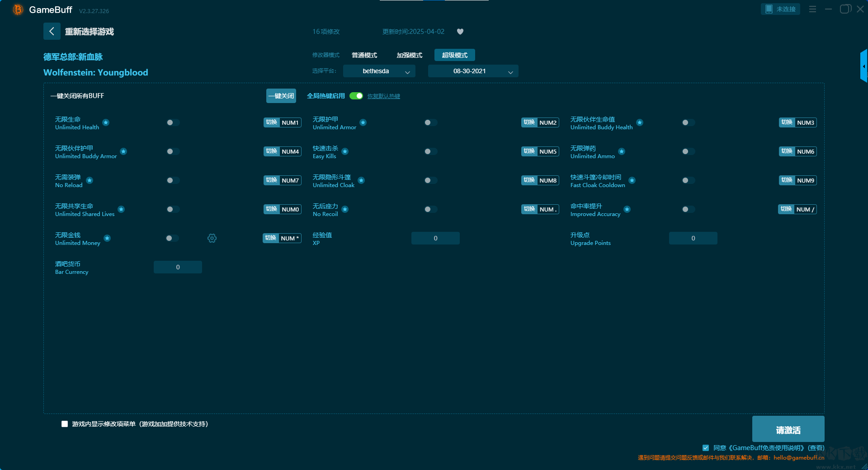Screen dimensions: 868x470
Task: Open the bethesda platform dropdown
Action: pos(379,71)
